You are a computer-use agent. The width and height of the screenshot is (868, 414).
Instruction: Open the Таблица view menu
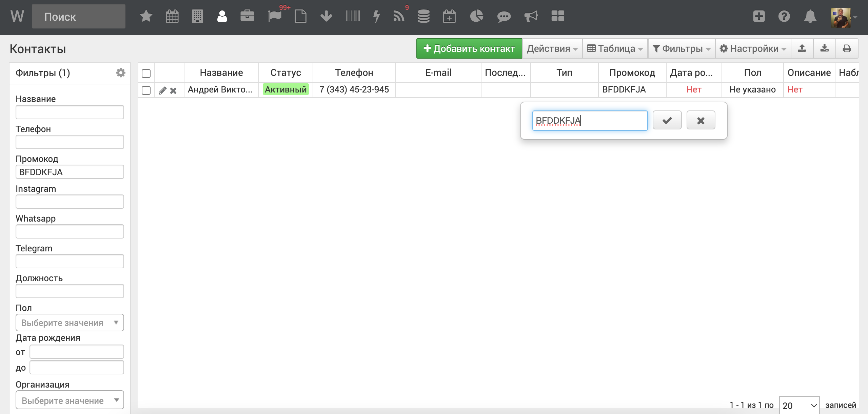pyautogui.click(x=615, y=49)
